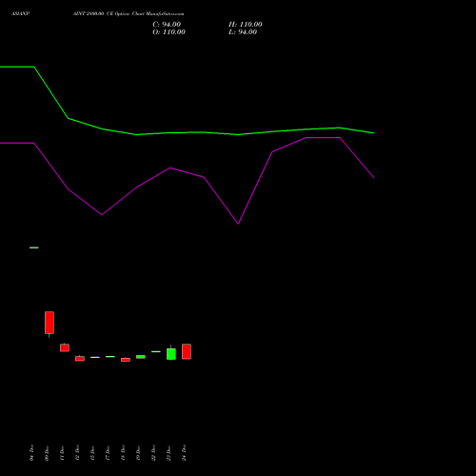Select the 22 Dec date label
Viewport: 476px width, 476px height.
pos(153,452)
